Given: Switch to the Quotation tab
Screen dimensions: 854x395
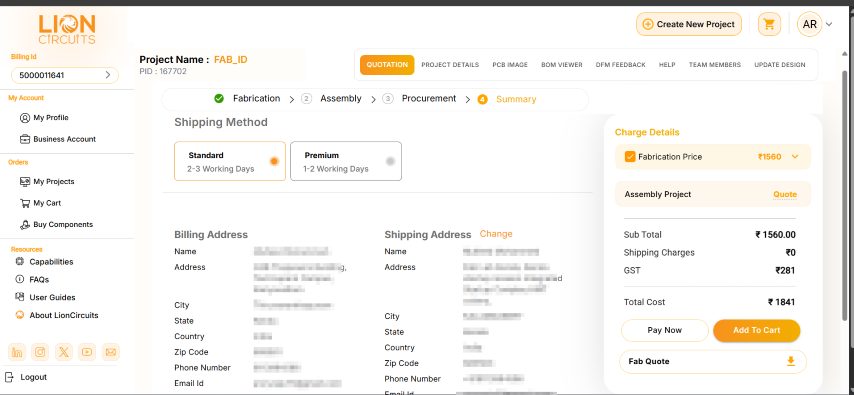Looking at the screenshot, I should pos(387,65).
